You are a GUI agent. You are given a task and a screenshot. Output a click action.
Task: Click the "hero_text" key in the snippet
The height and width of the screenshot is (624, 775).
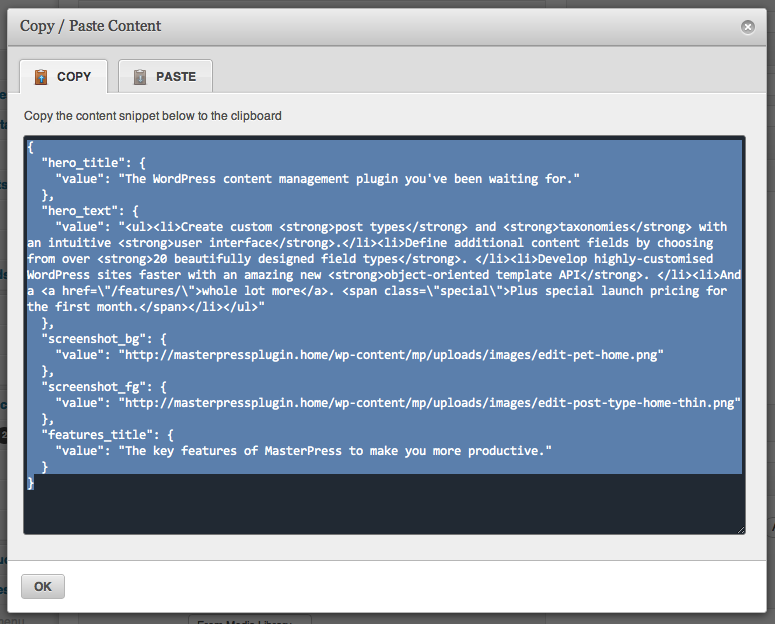coord(80,211)
